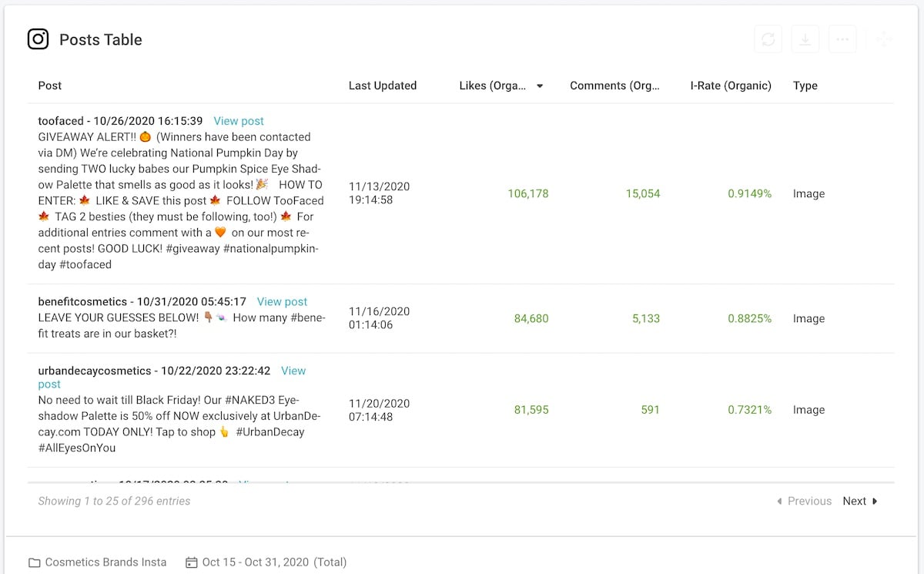Click the Image type cell for urbandecaycosmetics
The height and width of the screenshot is (574, 924).
[x=808, y=411]
